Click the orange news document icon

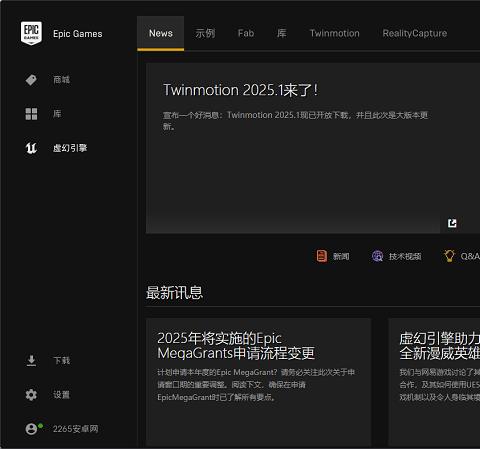322,256
